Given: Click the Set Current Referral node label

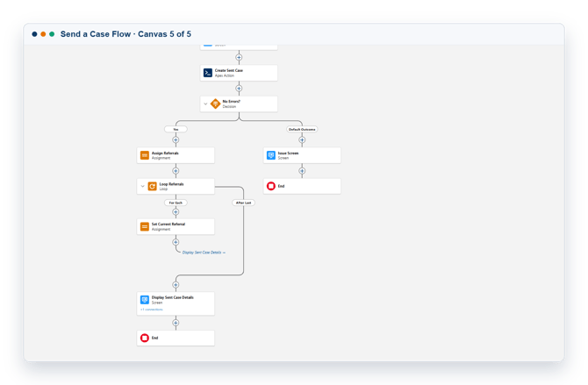Looking at the screenshot, I should [x=169, y=225].
